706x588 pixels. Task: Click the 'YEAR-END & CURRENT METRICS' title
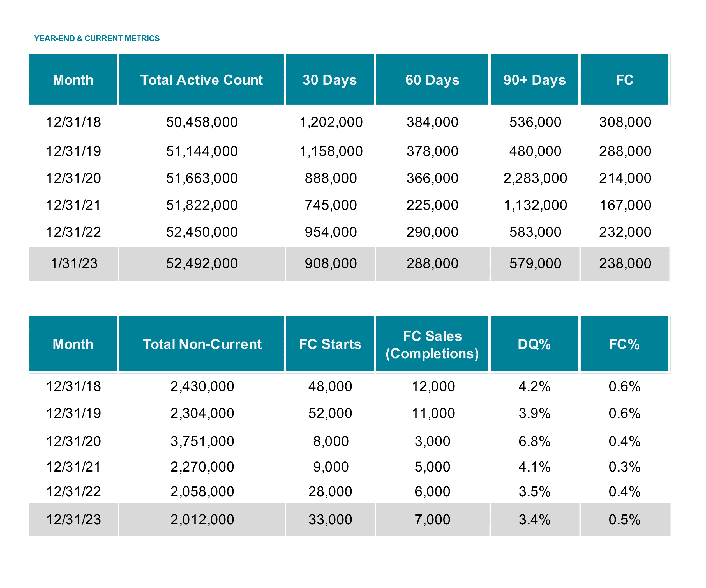click(x=97, y=38)
